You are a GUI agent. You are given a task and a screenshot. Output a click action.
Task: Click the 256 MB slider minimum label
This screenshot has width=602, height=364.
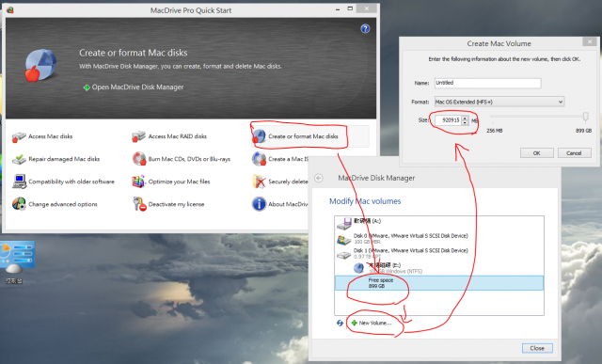coord(495,131)
